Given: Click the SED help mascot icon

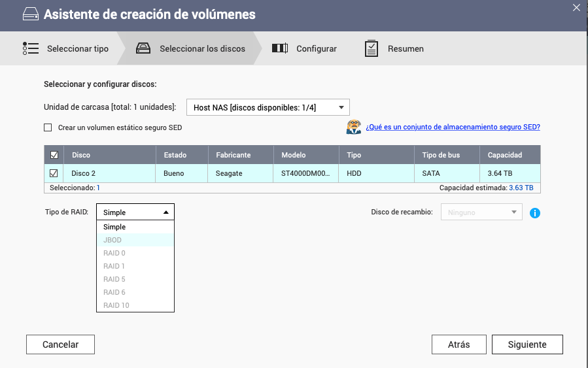Looking at the screenshot, I should [x=353, y=127].
